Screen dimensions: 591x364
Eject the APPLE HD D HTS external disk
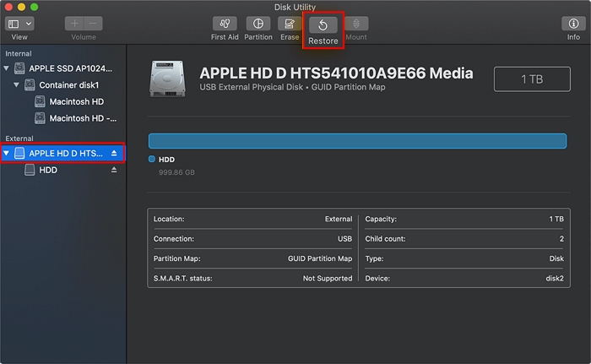click(x=114, y=154)
